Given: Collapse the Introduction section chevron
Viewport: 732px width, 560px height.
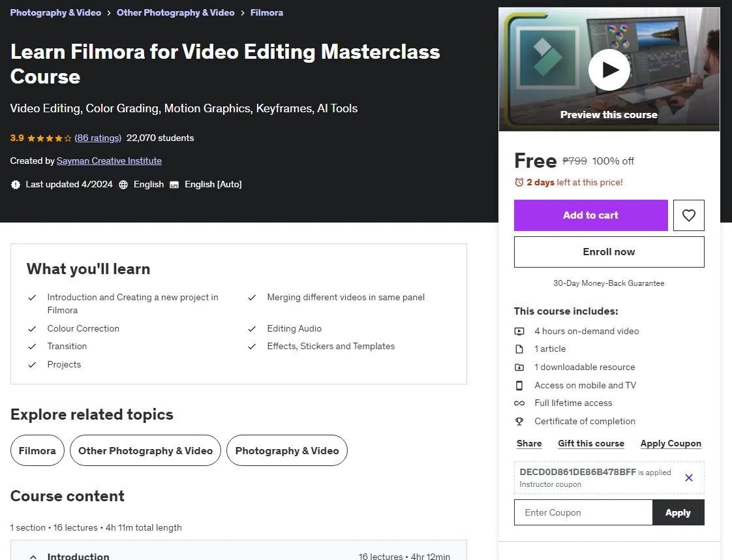Looking at the screenshot, I should tap(33, 557).
